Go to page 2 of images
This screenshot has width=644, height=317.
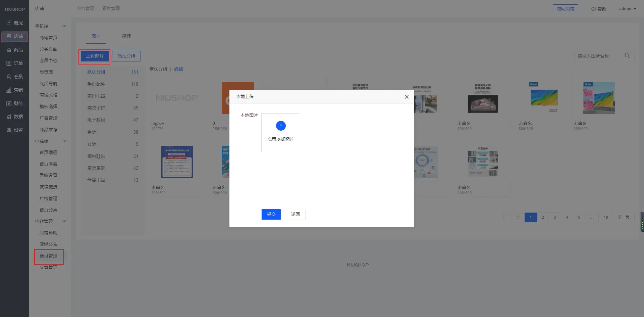point(543,217)
